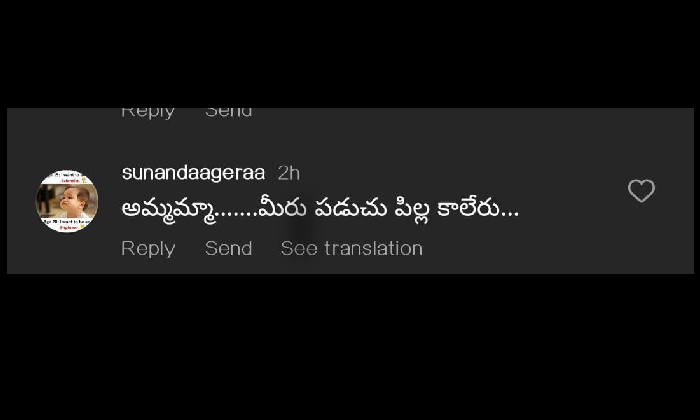This screenshot has height=420, width=700.
Task: Translate the comment via See translation
Action: pyautogui.click(x=352, y=249)
